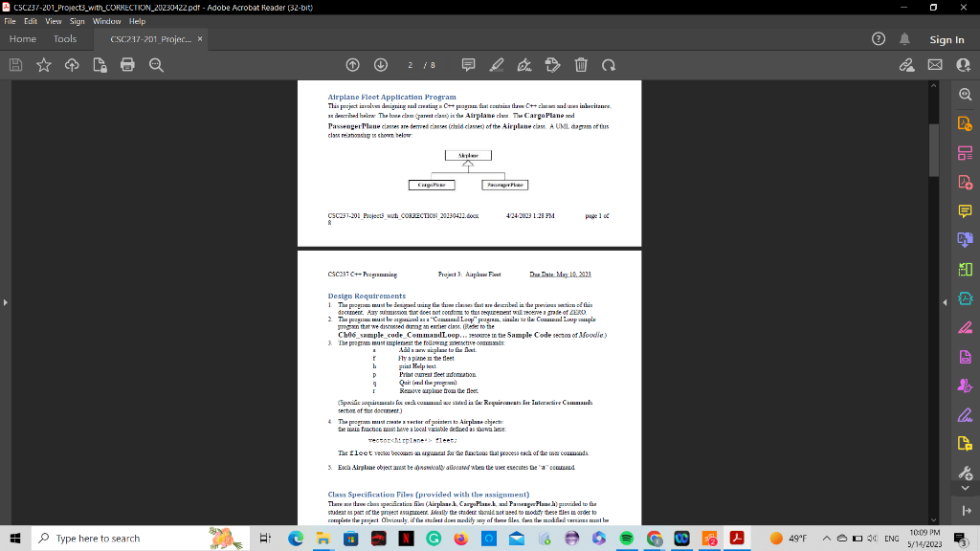
Task: Open the Fill and Sign tool
Action: [x=524, y=65]
